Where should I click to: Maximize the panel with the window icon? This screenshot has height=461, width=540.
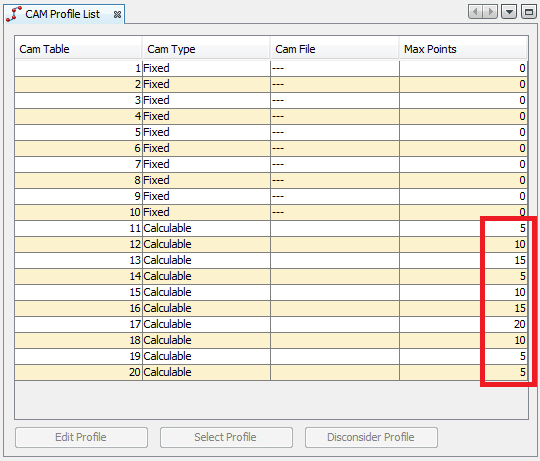(x=528, y=12)
